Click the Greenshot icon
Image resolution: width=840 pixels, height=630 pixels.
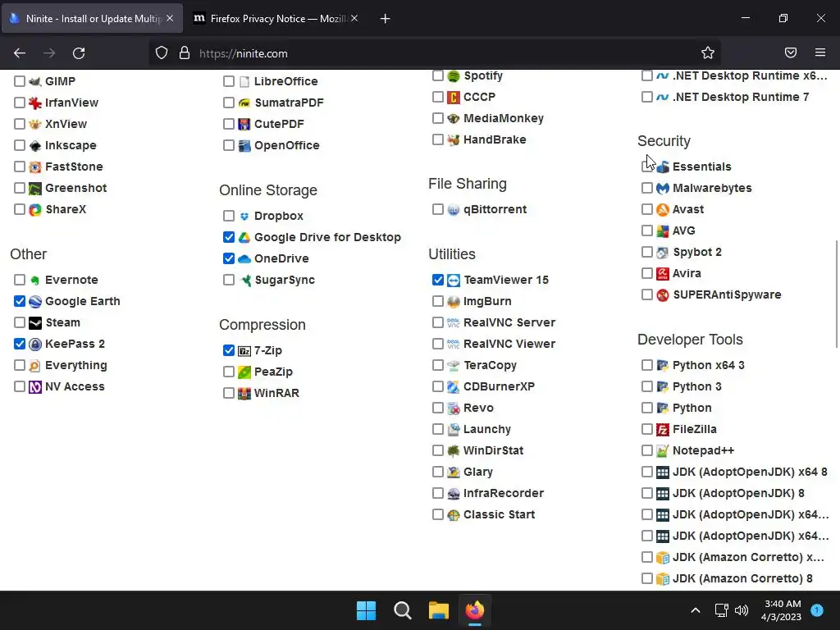[35, 188]
